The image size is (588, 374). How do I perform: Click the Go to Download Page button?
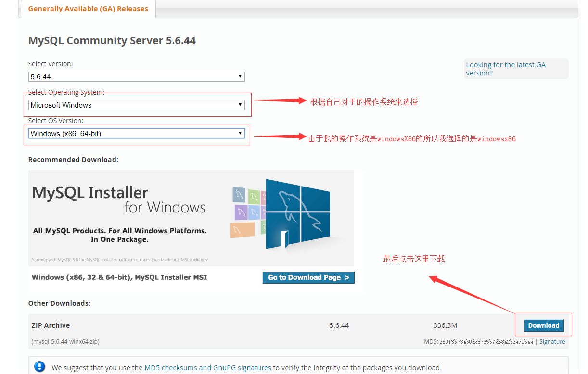(308, 277)
